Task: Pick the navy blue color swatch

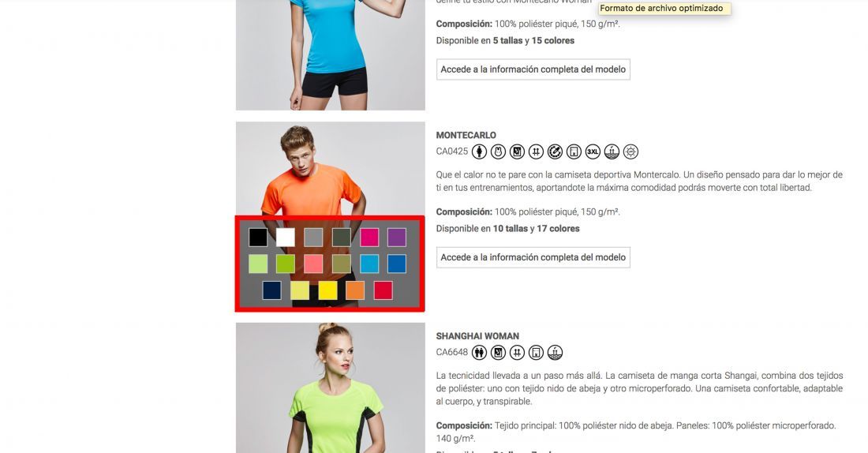Action: [x=271, y=290]
